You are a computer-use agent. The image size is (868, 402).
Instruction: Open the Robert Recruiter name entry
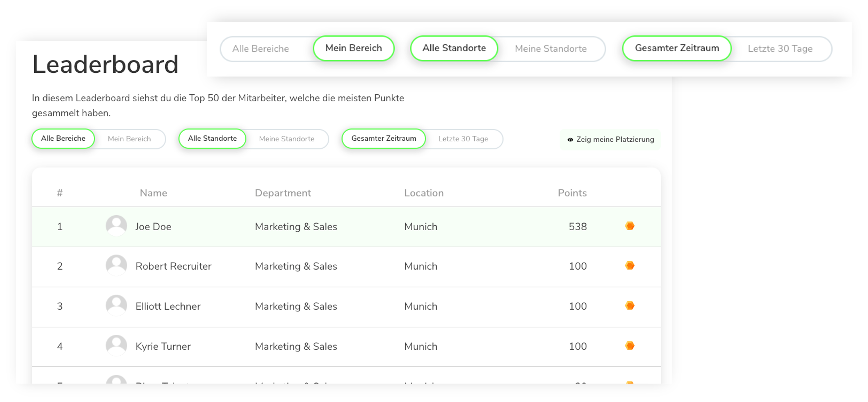(x=173, y=266)
